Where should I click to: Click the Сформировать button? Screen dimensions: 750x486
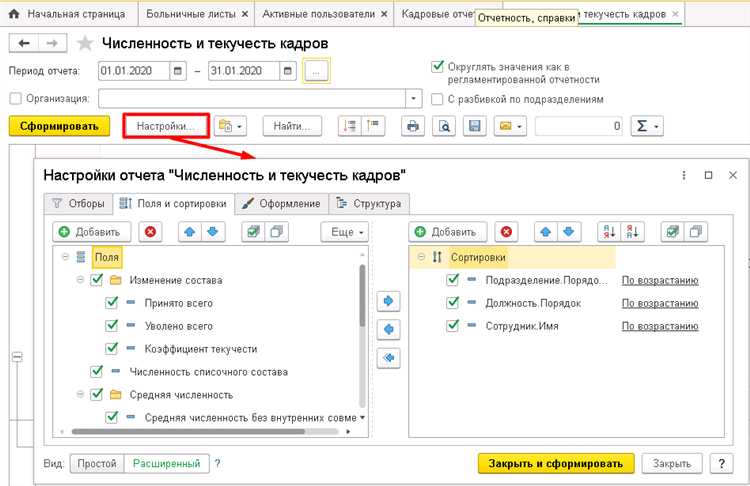(59, 126)
